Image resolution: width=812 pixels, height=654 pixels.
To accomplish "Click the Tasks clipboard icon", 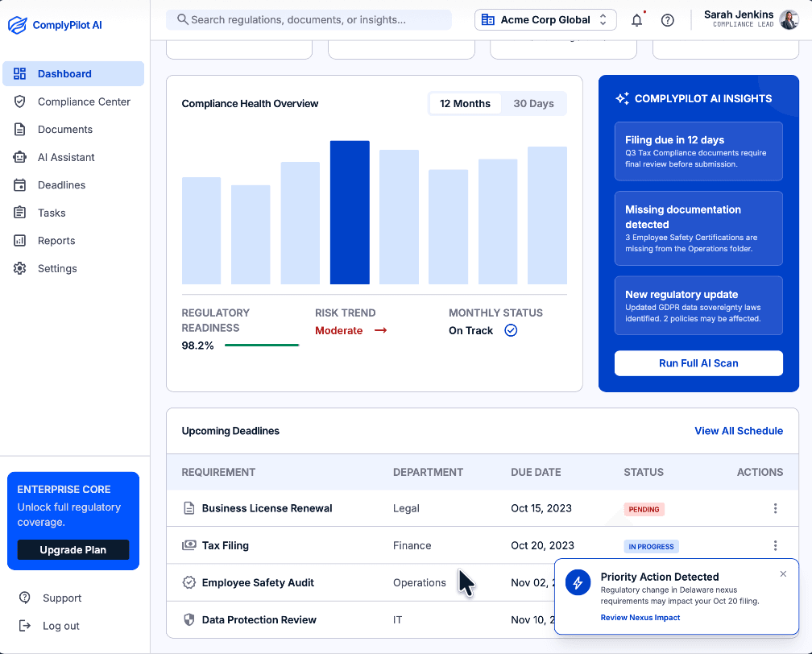I will 19,213.
